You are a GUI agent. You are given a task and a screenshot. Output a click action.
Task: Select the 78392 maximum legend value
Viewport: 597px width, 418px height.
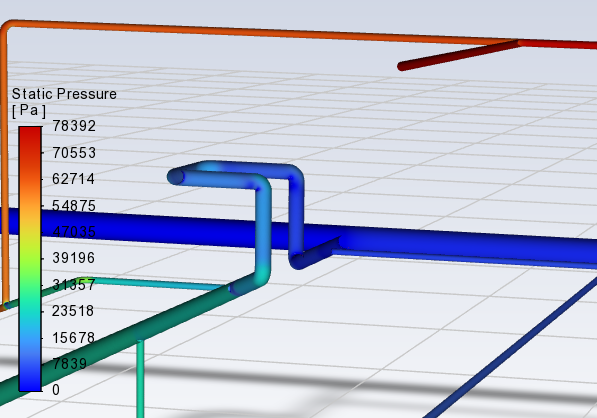[x=74, y=126]
